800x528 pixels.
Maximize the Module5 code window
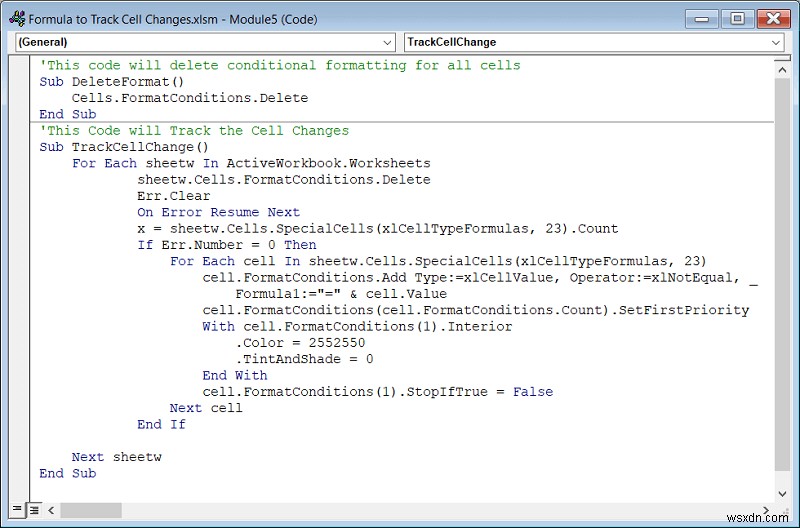pyautogui.click(x=737, y=19)
